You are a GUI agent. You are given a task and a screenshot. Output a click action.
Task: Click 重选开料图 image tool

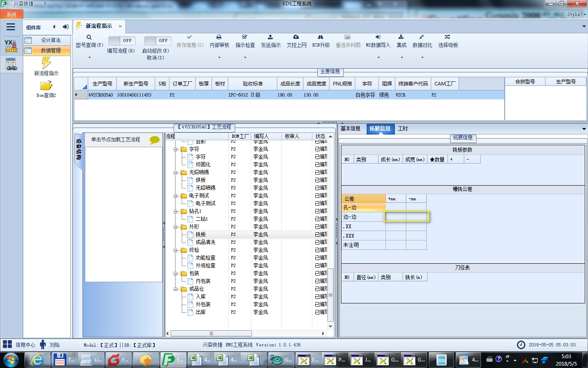348,41
